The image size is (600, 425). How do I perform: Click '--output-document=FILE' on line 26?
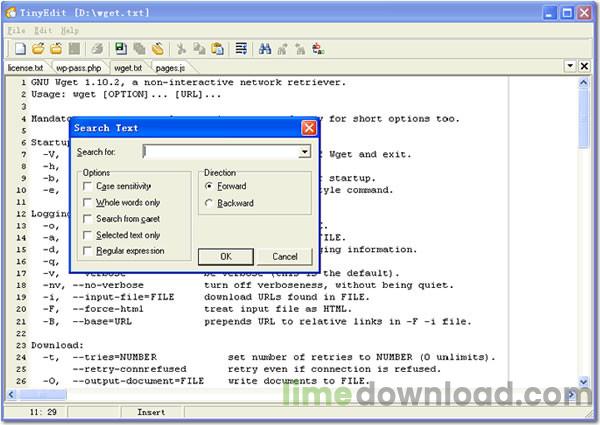(x=138, y=381)
